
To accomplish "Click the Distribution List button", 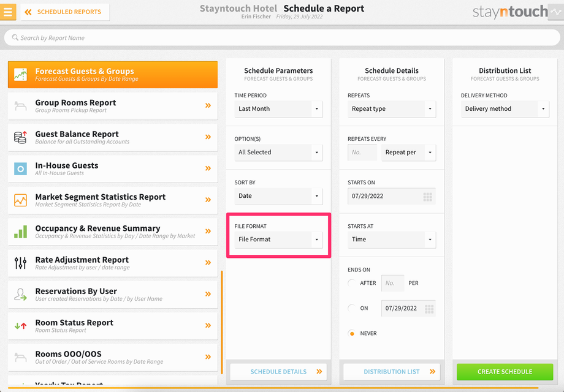I will tap(392, 372).
